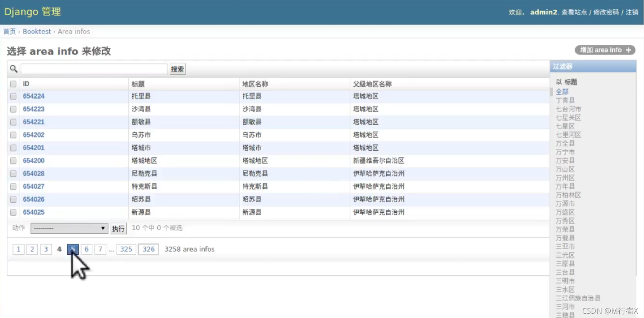Sort by the 标题 column header
Viewport: 644px width, 318px height.
pos(138,84)
